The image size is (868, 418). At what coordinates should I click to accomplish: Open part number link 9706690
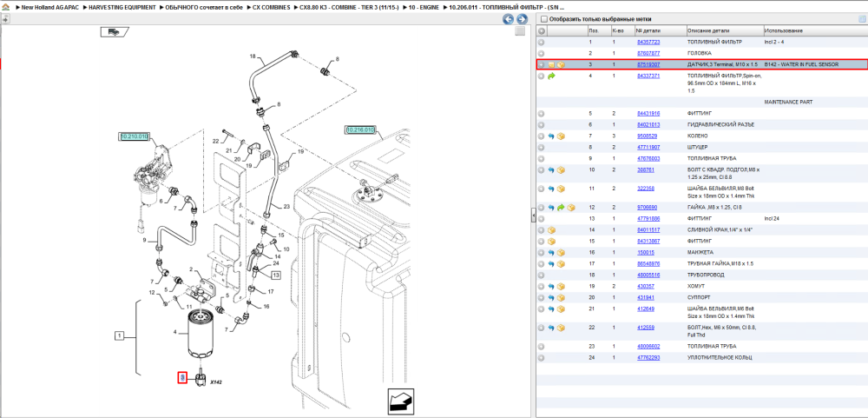tap(646, 208)
